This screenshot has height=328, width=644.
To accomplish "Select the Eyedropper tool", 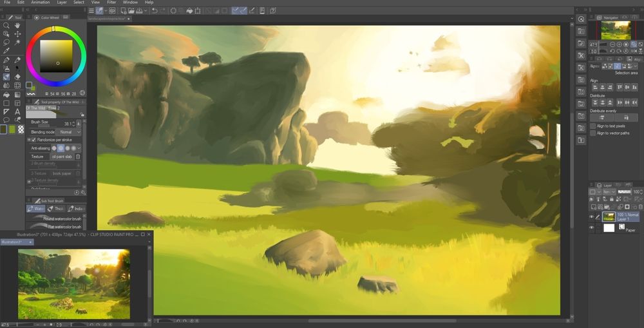I will tap(6, 52).
